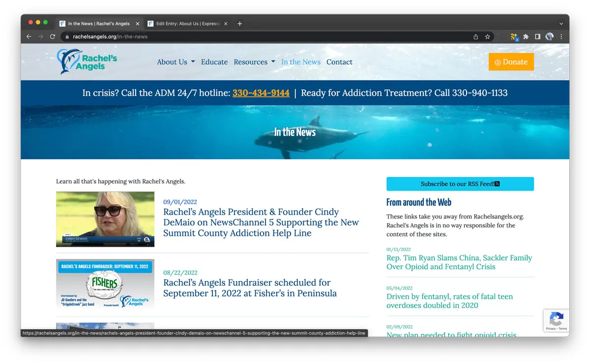Click the 05/04/2022 date text

point(400,288)
